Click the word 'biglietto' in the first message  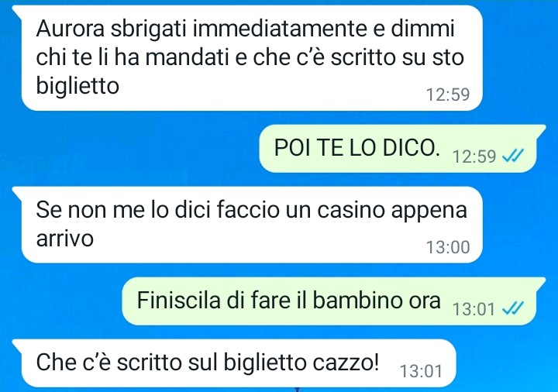(77, 87)
